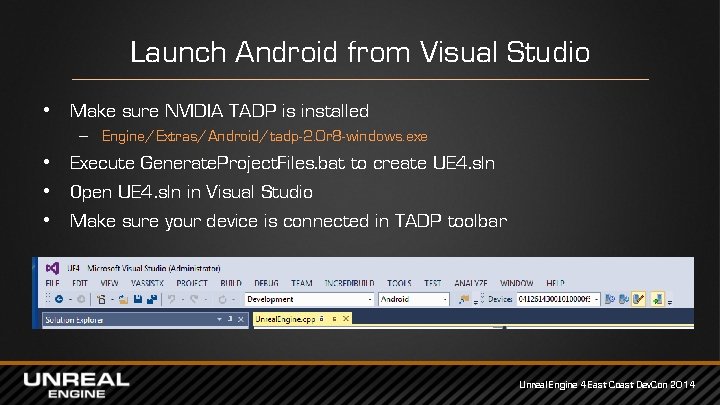Click the Visual Studio window title text

coord(144,268)
